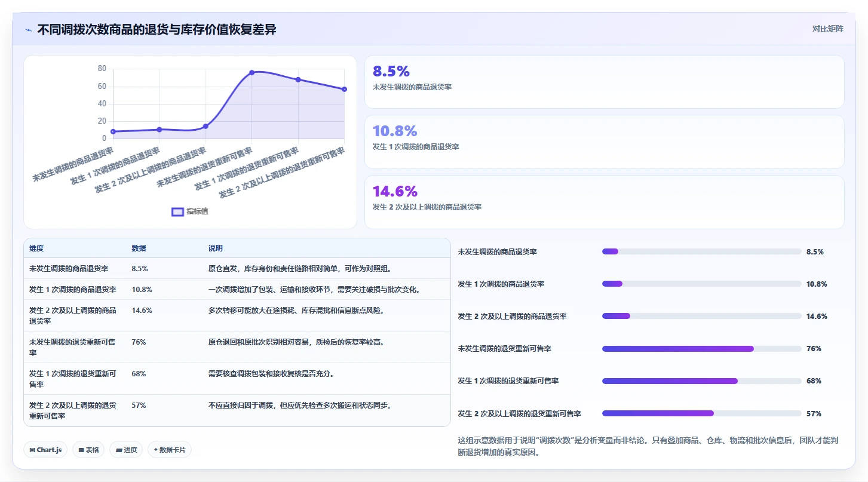The image size is (868, 482).
Task: Click the note starting 一次调拨增加了包装
Action: click(x=314, y=290)
